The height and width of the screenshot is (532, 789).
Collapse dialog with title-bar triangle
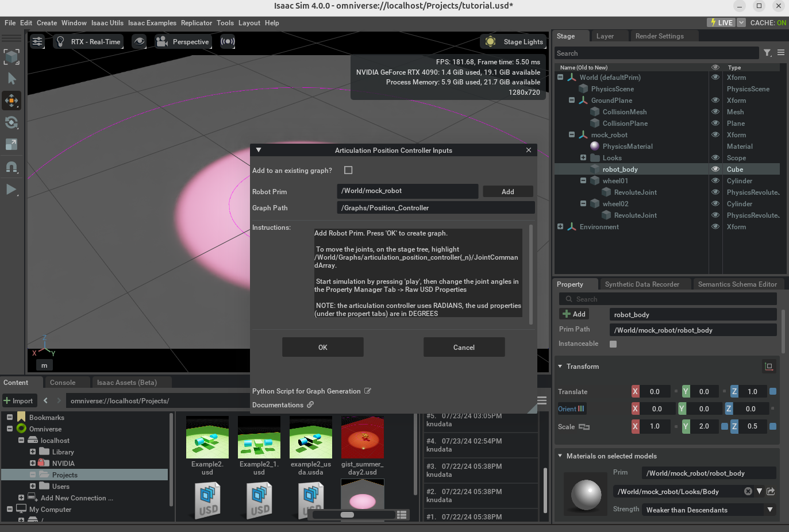259,150
